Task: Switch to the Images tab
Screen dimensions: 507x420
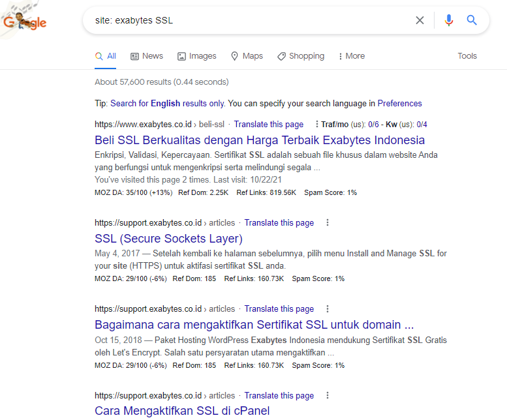Action: tap(196, 56)
